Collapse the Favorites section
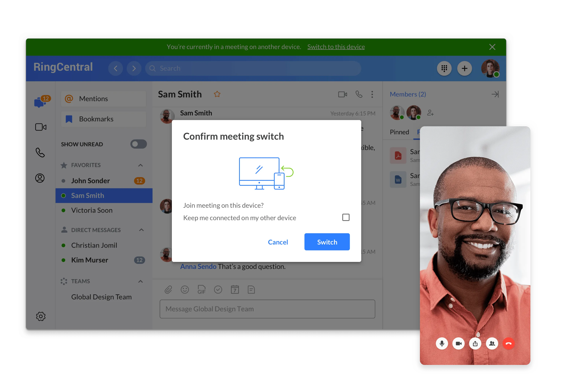Viewport: 561px width, 392px height. pyautogui.click(x=141, y=165)
